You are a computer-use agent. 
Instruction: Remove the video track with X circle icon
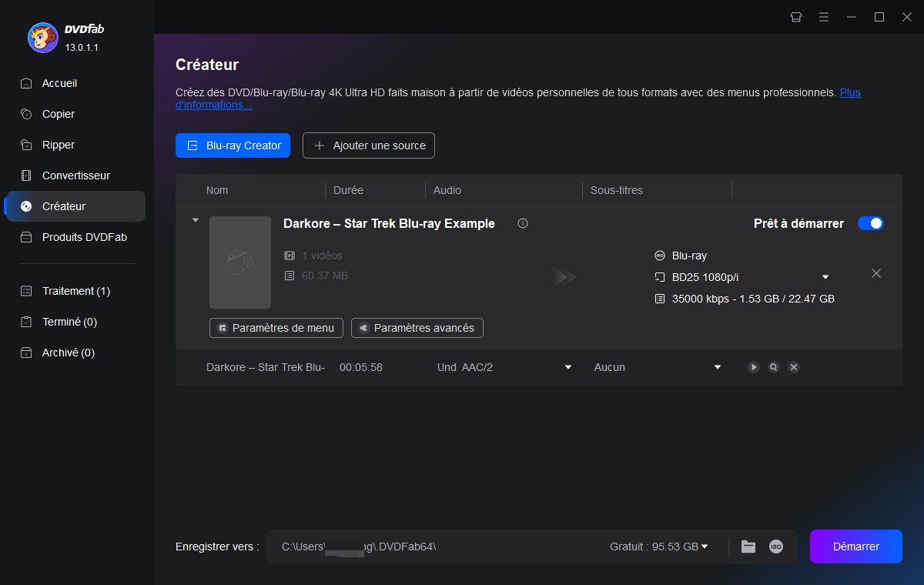point(794,367)
